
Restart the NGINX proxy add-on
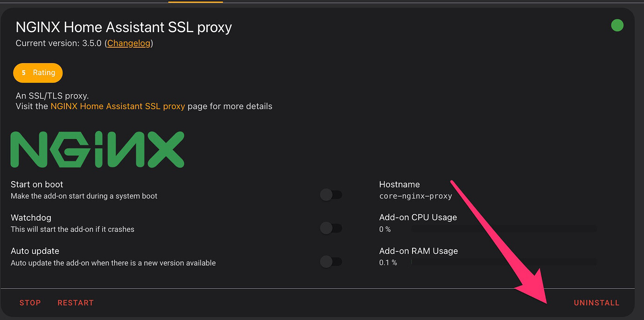coord(75,302)
